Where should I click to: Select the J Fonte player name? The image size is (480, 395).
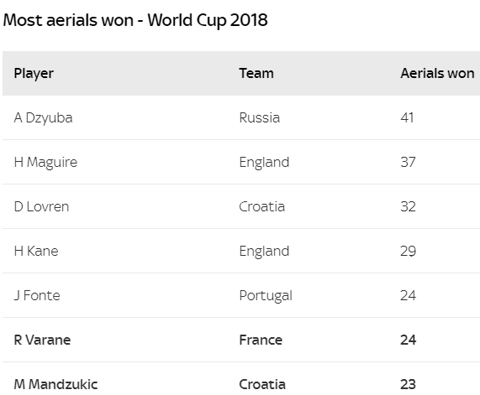(37, 295)
